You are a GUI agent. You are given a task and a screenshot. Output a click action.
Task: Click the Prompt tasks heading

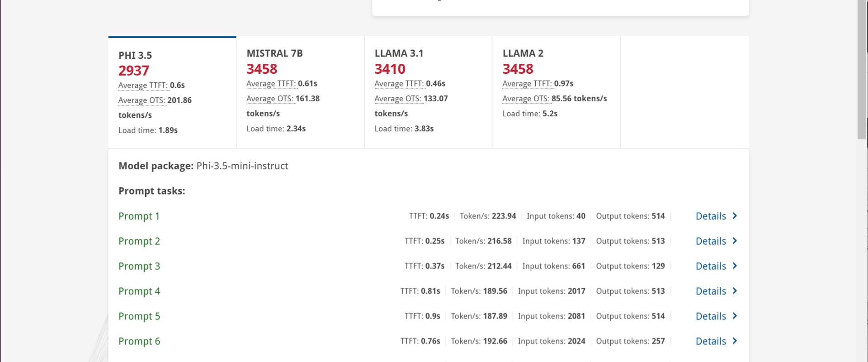152,191
